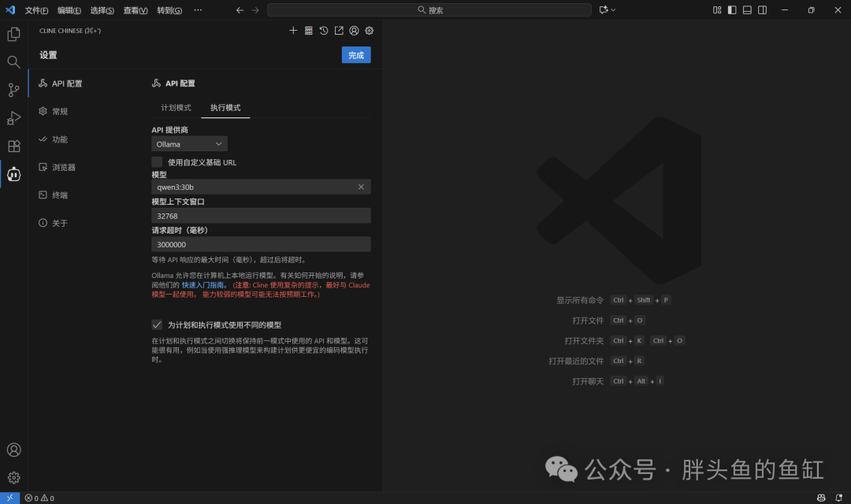
Task: Click the 显示所有命令 shortcut hint
Action: pos(613,300)
